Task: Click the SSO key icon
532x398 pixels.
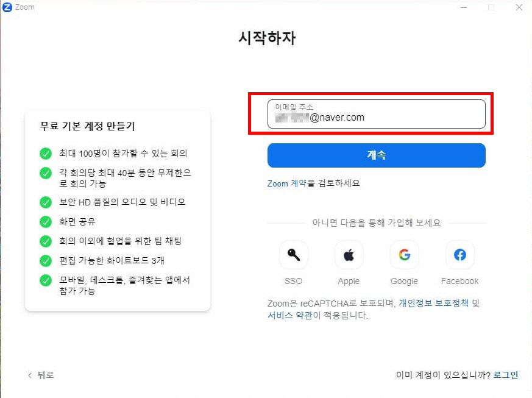Action: (294, 255)
